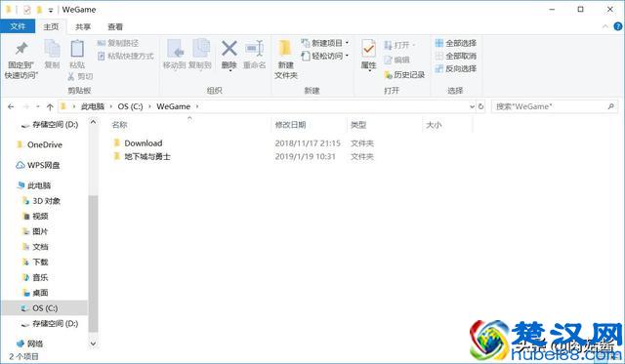
Task: Switch to the View (查看) tab
Action: pos(115,26)
